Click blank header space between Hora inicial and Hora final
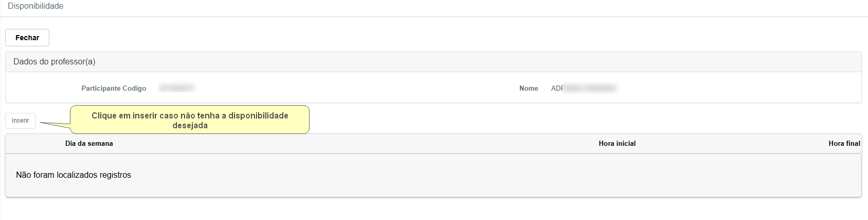The height and width of the screenshot is (220, 868). [730, 144]
